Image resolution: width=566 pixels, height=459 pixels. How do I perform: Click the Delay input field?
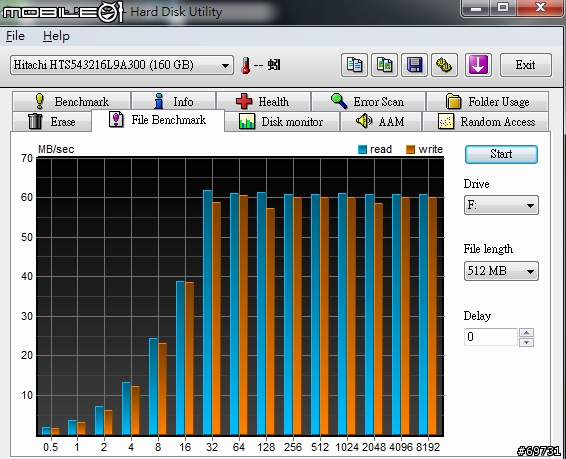tap(491, 337)
